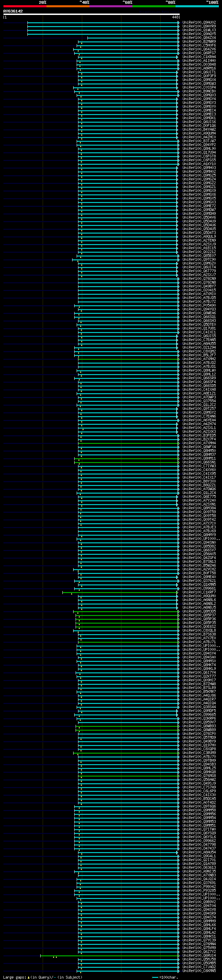Viewport: 222px width, 980px height.
Task: Select label UniRef100_C5H0F6
Action: pos(199,45)
